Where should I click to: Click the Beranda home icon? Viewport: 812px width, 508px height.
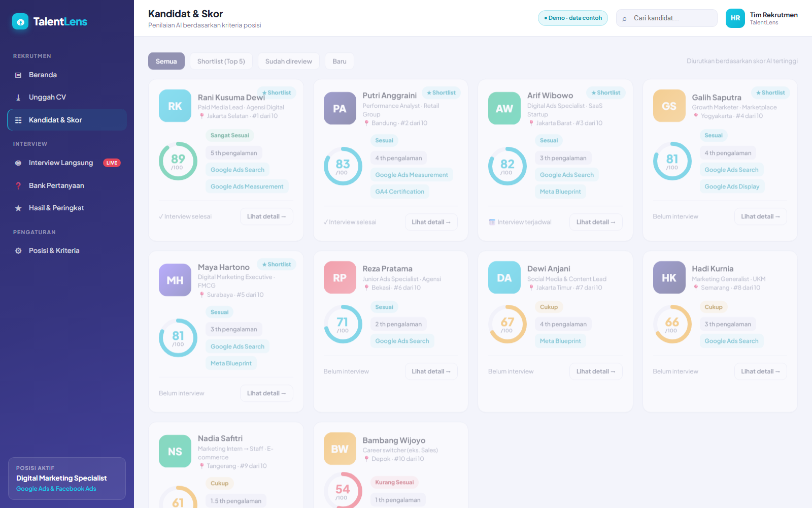click(18, 75)
